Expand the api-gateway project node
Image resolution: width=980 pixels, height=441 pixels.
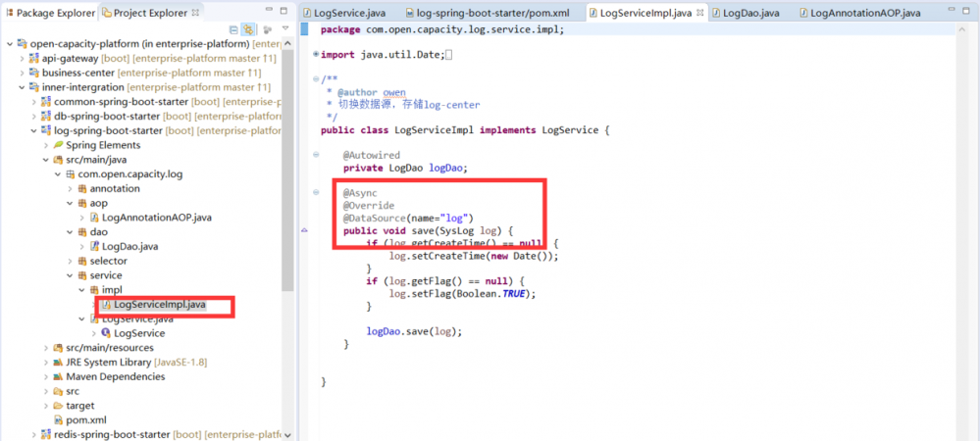pos(22,59)
